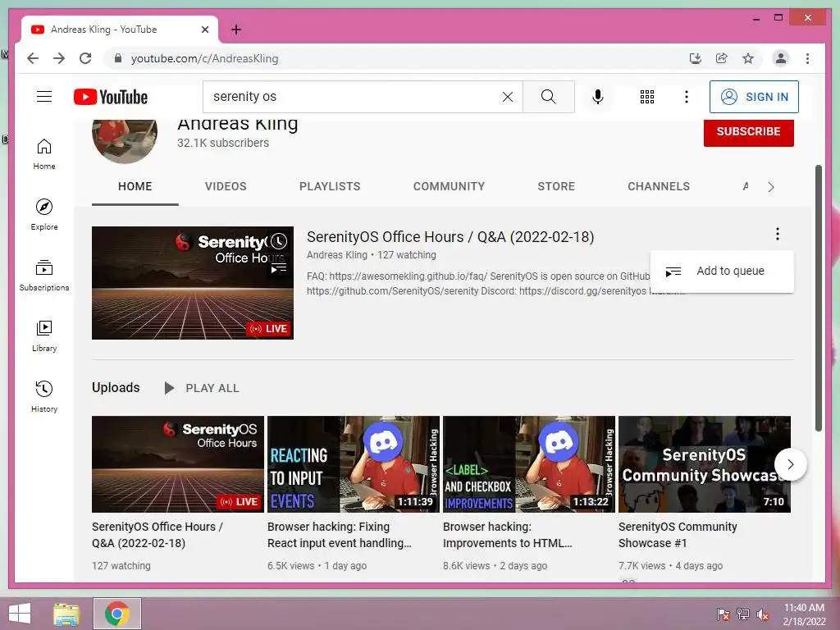Open Explore in the sidebar

tap(44, 214)
